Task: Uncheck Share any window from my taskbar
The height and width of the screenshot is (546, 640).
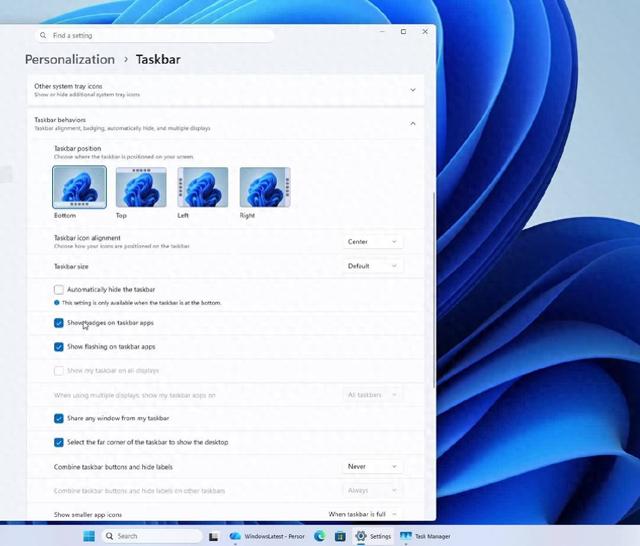Action: (59, 418)
